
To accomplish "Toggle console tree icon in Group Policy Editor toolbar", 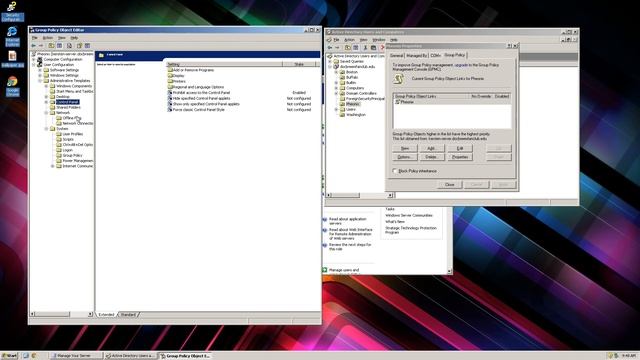I will 60,46.
